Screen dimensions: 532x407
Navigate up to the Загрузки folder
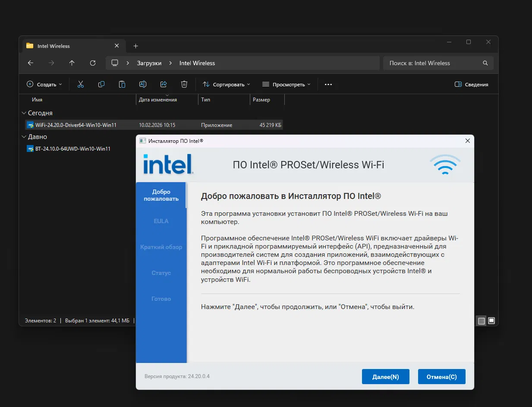click(72, 63)
